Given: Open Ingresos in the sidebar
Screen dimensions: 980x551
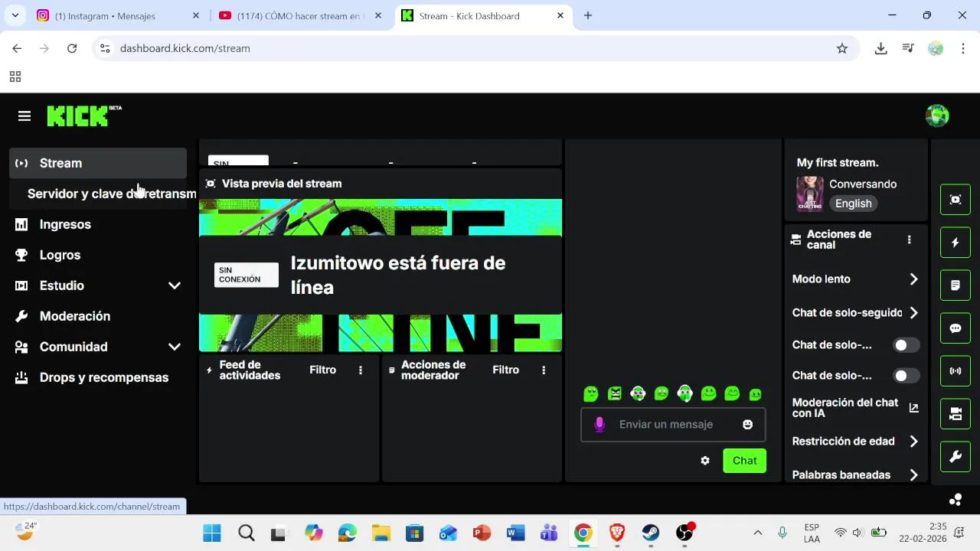Looking at the screenshot, I should click(x=98, y=224).
